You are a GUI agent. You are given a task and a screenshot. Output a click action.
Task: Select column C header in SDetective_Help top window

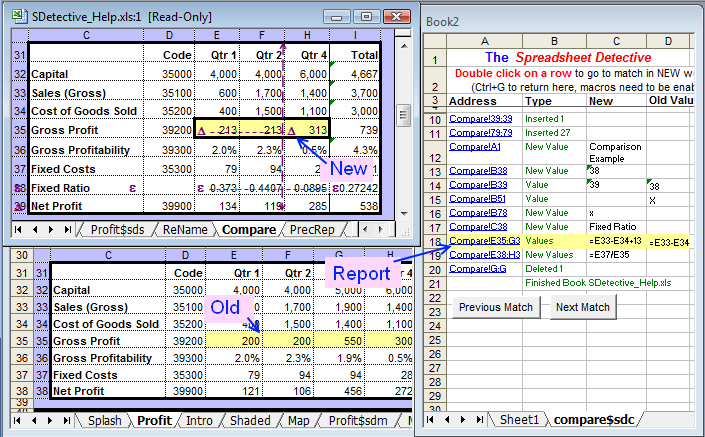[86, 35]
